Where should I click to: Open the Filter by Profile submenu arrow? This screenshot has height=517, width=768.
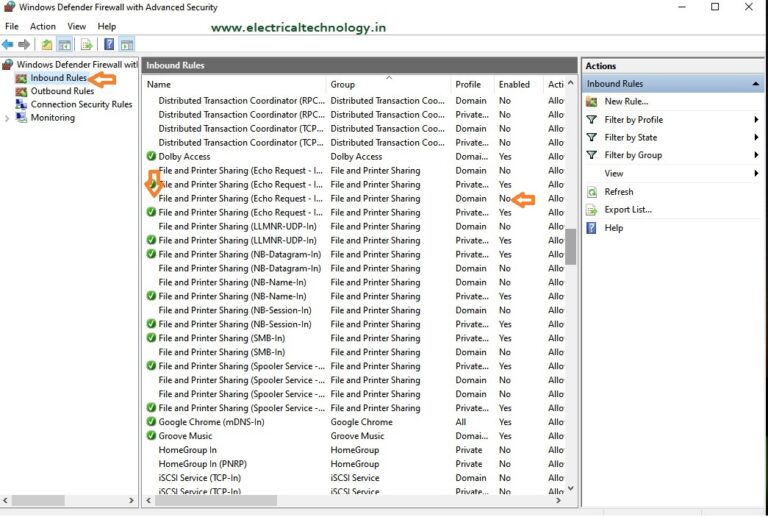pos(756,119)
